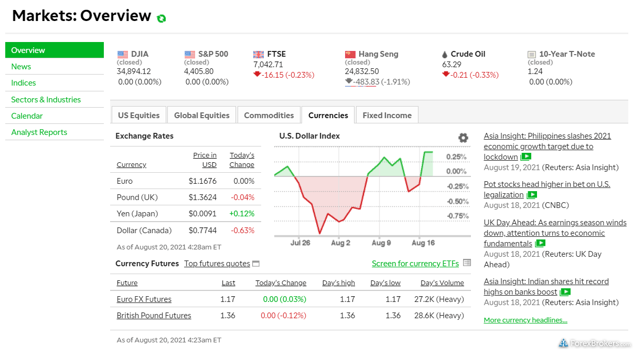Sort exchange rates by Currency column
This screenshot has width=644, height=355.
click(x=131, y=164)
